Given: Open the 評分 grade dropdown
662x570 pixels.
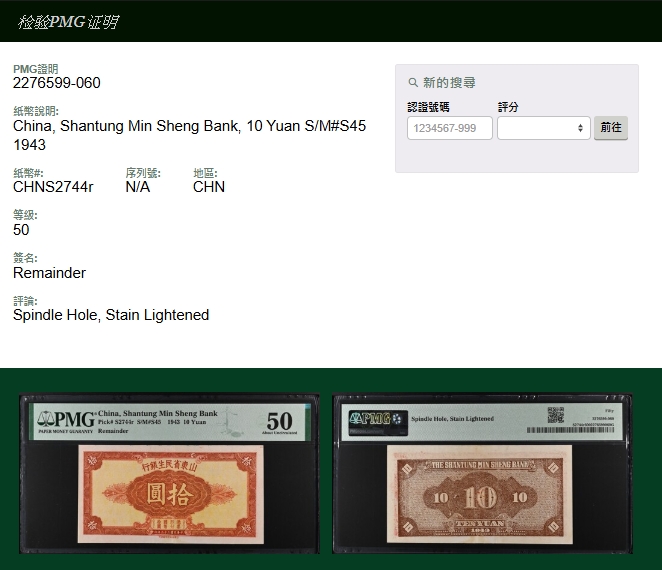Looking at the screenshot, I should click(543, 128).
